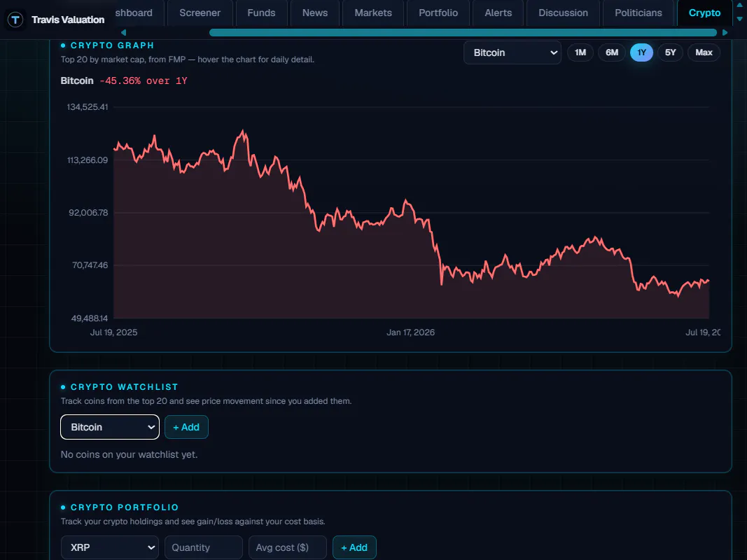
Task: Open the Bitcoin dropdown in Crypto Graph
Action: 512,53
